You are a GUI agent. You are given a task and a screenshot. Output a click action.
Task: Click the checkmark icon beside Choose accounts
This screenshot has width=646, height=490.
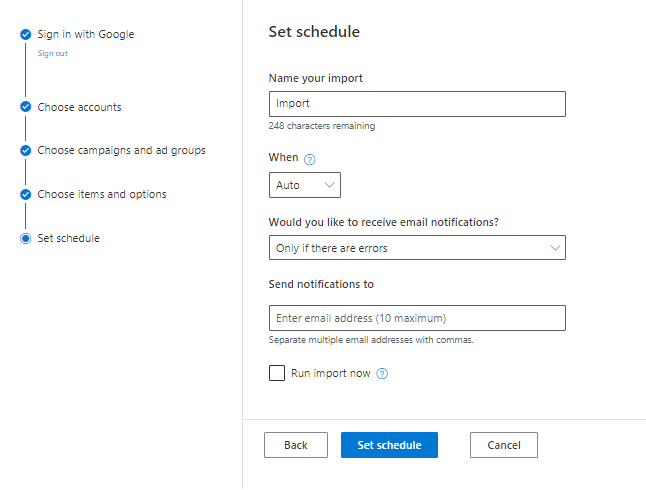click(x=25, y=107)
